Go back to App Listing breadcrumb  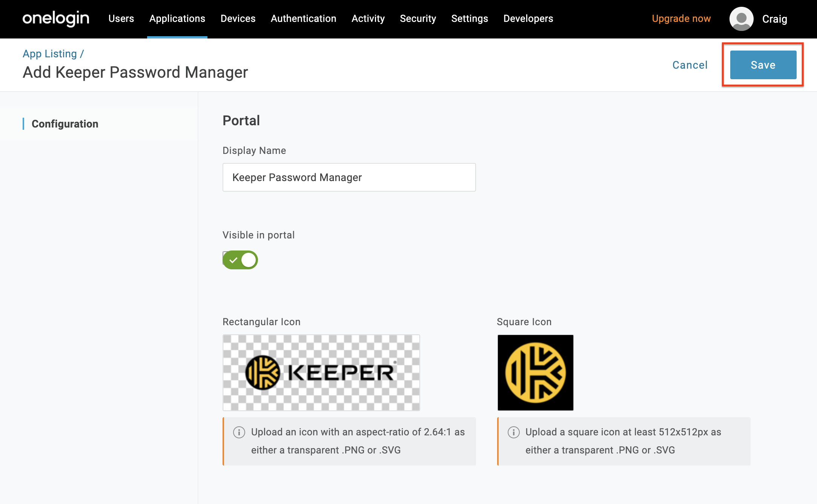(x=50, y=54)
